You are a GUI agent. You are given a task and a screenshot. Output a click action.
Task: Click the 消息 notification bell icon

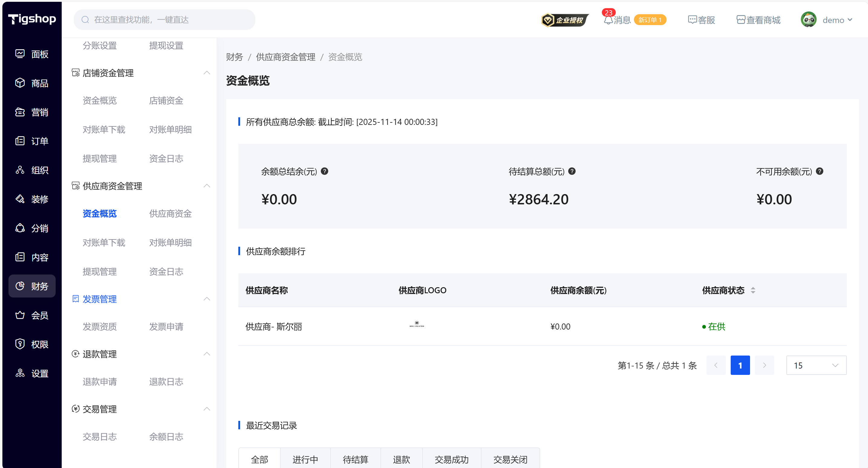608,20
